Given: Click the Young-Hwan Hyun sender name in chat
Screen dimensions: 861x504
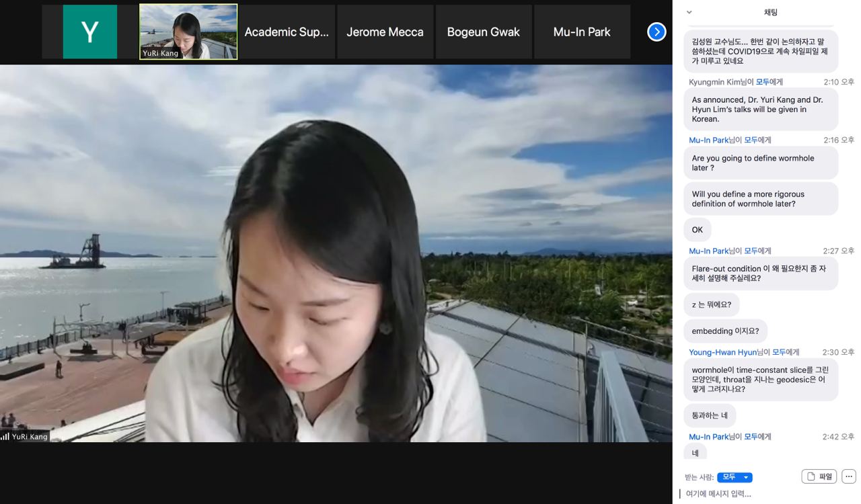Looking at the screenshot, I should tap(722, 352).
